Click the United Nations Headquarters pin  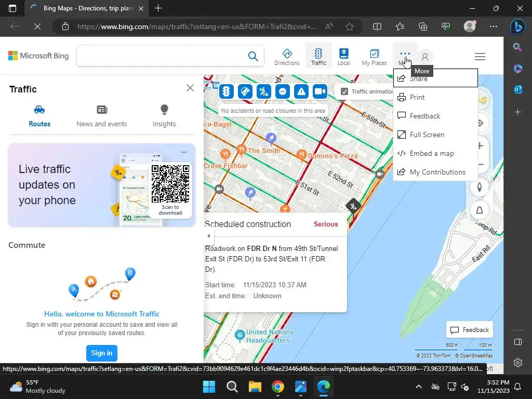240,335
